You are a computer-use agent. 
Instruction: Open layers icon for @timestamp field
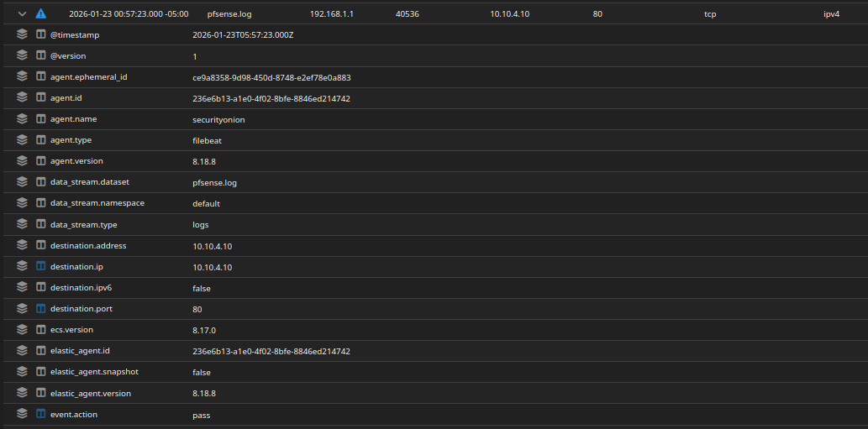23,35
